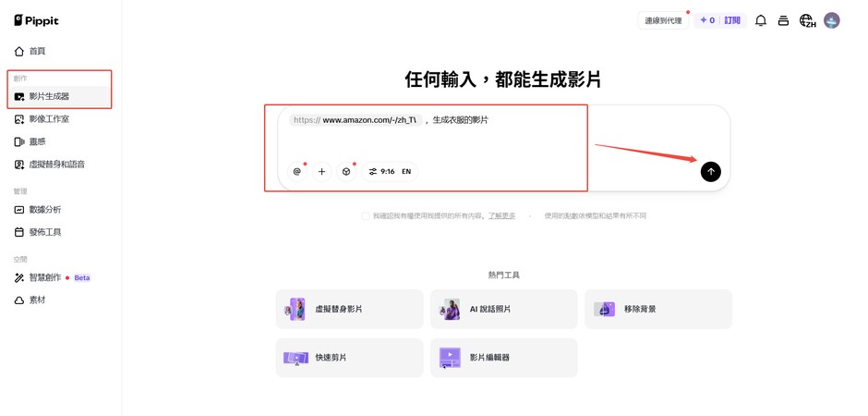
Task: Click the 虛擬替身影片 thumbnail image
Action: [x=295, y=309]
